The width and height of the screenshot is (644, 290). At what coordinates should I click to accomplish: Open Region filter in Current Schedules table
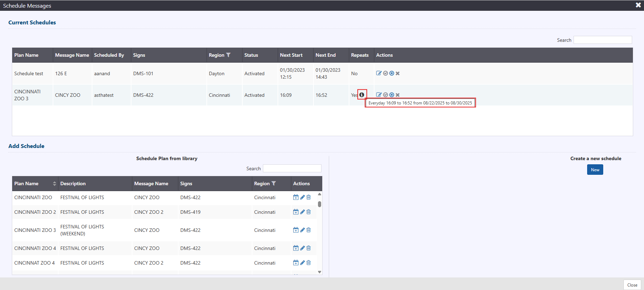click(228, 55)
